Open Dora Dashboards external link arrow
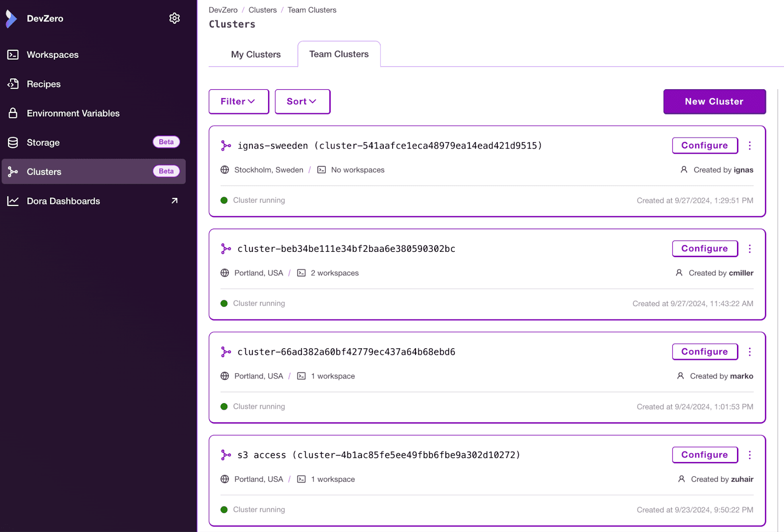This screenshot has height=532, width=784. [174, 201]
